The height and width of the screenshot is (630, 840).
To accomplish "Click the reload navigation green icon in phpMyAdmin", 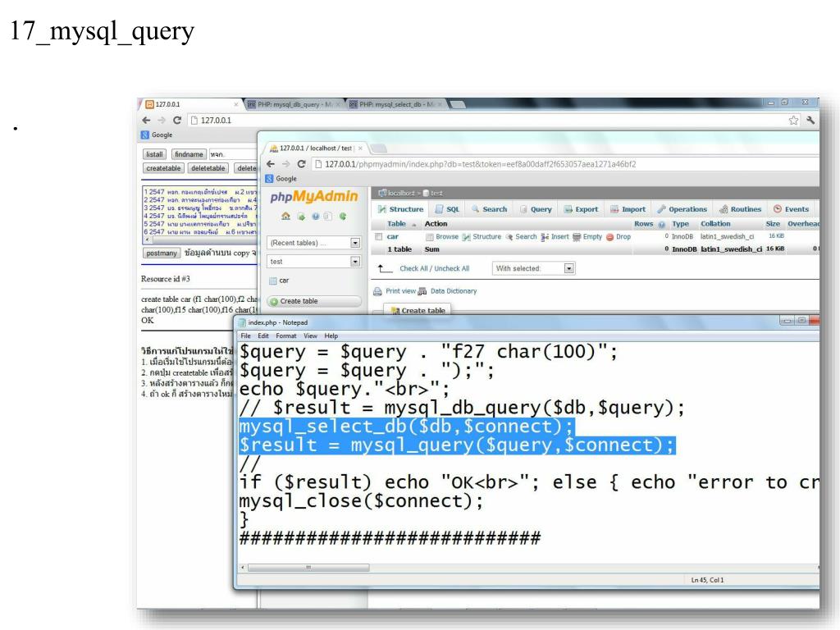I will [342, 217].
